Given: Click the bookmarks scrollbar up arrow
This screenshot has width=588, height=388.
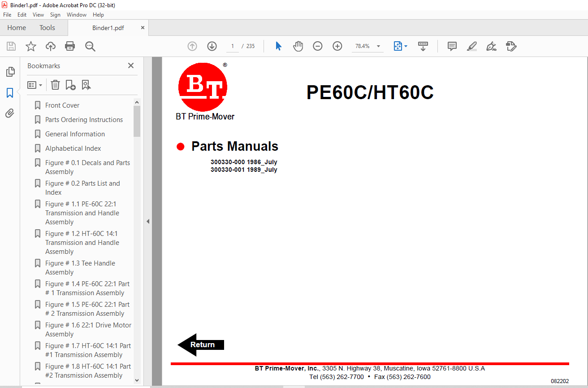Looking at the screenshot, I should click(137, 102).
